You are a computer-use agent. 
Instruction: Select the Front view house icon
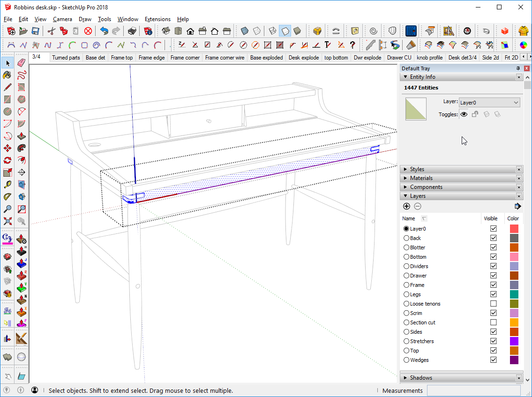(x=191, y=30)
